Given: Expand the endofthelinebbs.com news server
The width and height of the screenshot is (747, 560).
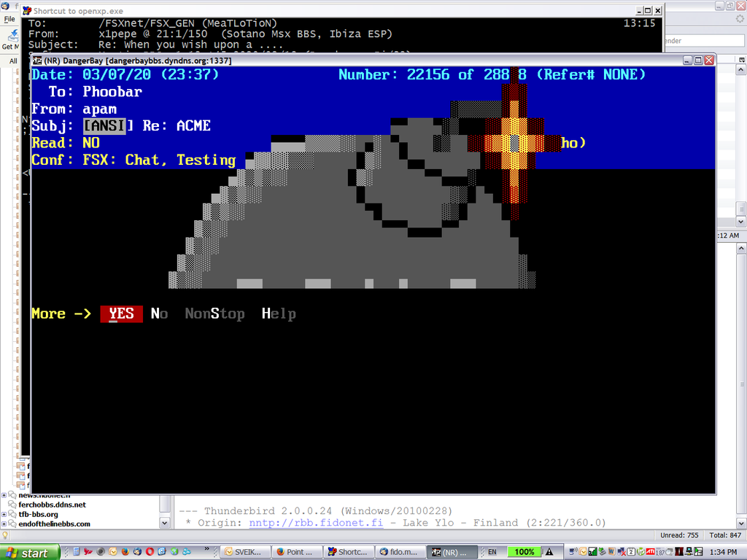Looking at the screenshot, I should pos(4,524).
